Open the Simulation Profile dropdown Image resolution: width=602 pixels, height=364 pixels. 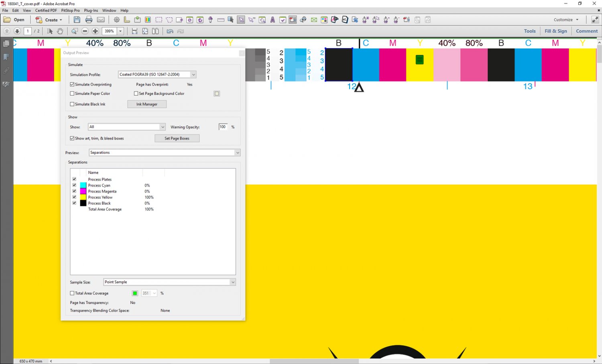(x=157, y=74)
